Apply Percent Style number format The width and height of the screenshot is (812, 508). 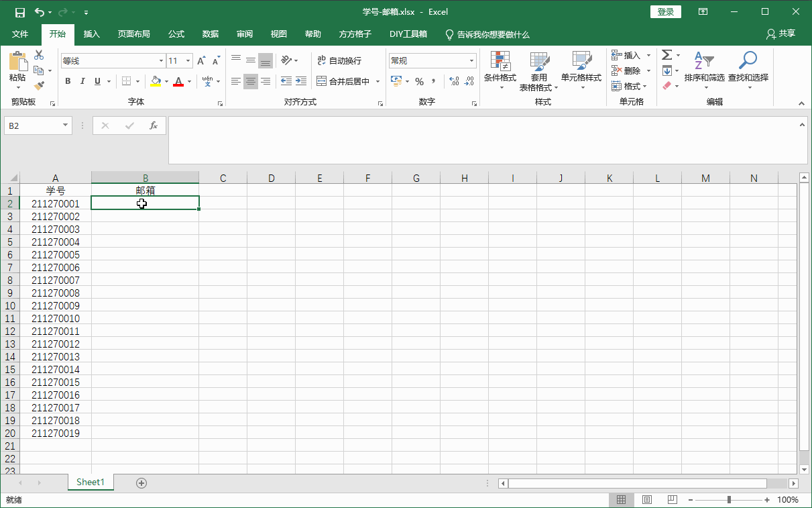coord(419,81)
